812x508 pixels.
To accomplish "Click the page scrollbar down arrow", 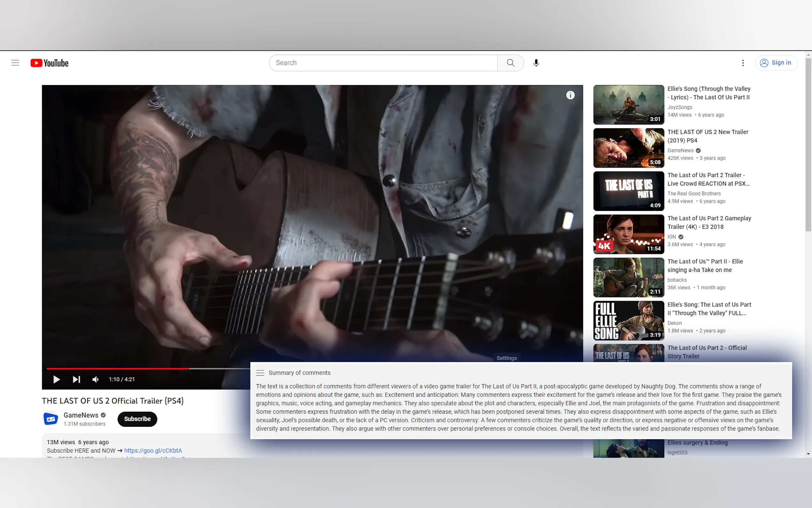I will point(808,454).
